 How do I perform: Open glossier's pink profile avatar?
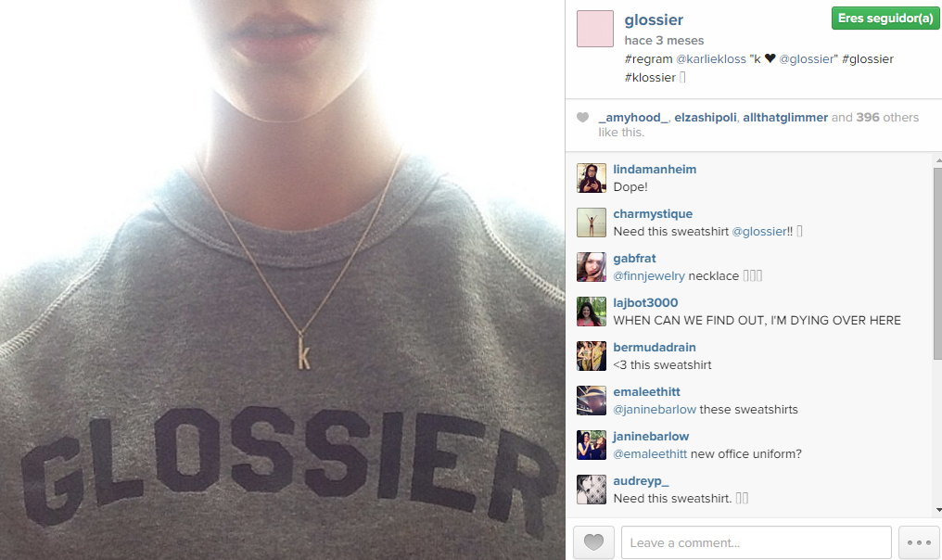[x=594, y=28]
